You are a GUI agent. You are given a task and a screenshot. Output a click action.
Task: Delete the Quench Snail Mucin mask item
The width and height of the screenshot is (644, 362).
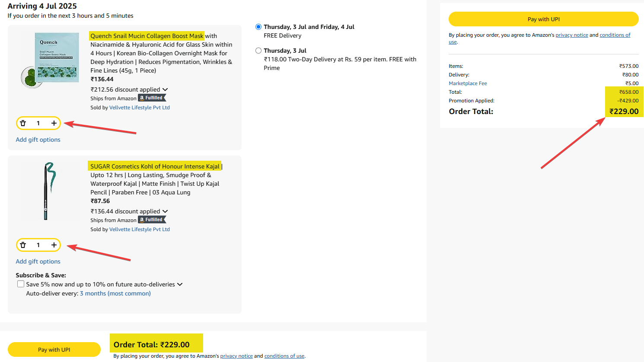tap(23, 123)
